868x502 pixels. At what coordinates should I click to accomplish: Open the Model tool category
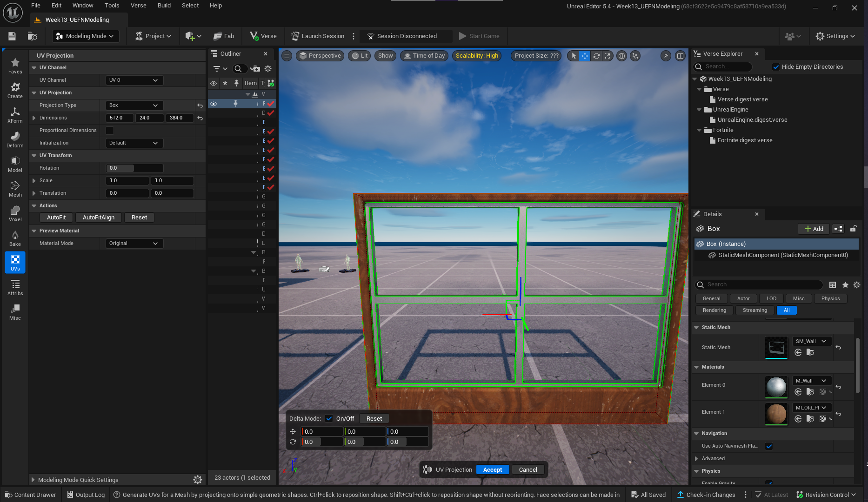[x=15, y=164]
